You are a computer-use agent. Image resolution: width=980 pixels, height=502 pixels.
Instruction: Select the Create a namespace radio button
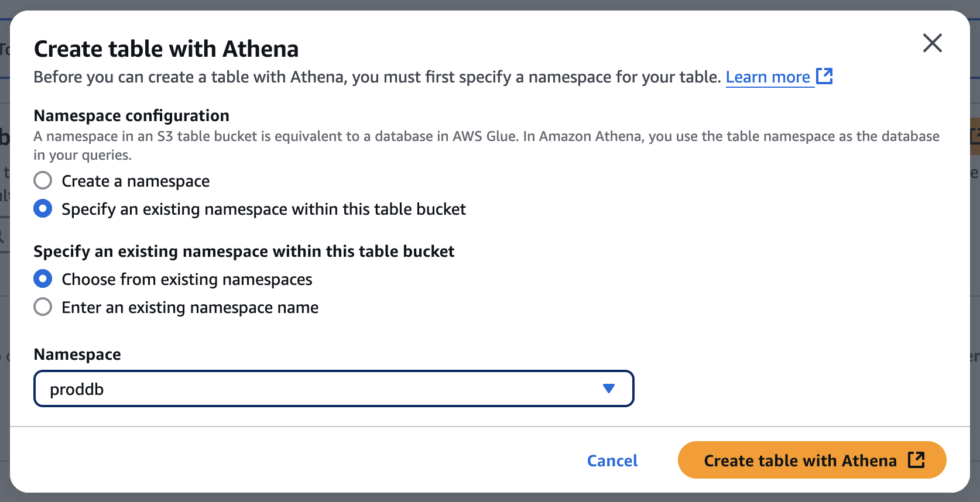(43, 181)
